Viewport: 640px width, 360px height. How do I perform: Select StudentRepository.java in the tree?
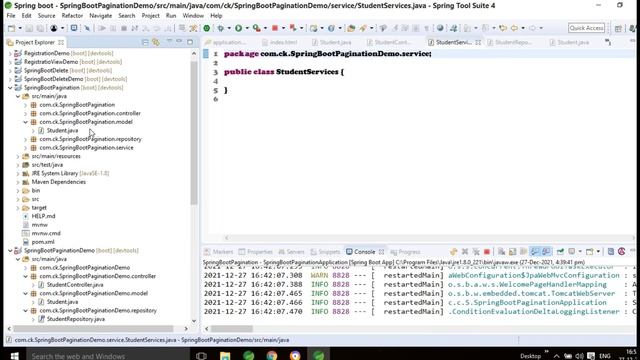pyautogui.click(x=76, y=319)
